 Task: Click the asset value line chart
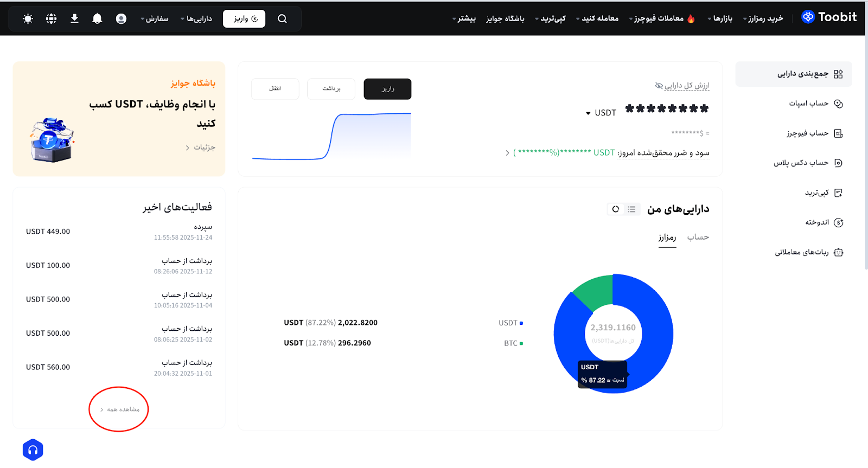tap(331, 136)
